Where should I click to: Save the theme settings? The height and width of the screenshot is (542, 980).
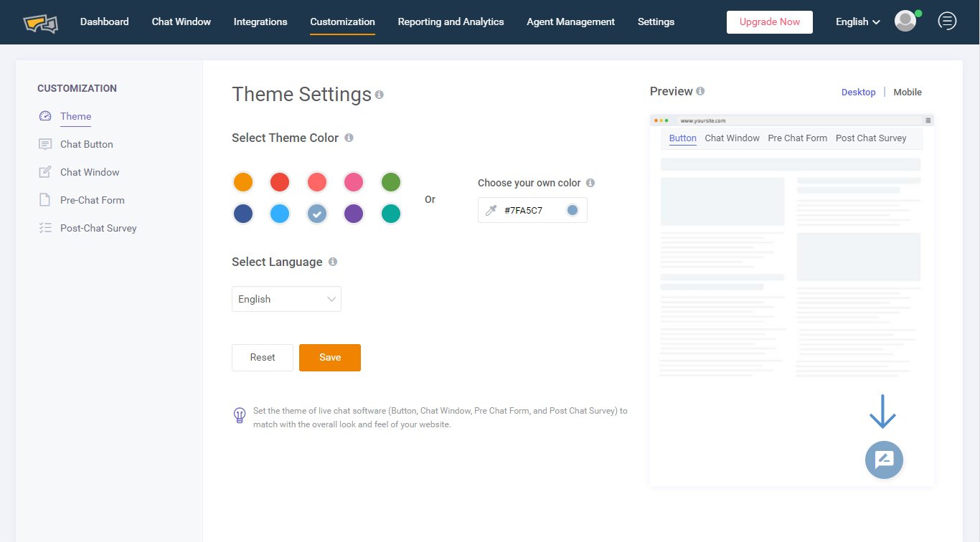click(x=330, y=358)
